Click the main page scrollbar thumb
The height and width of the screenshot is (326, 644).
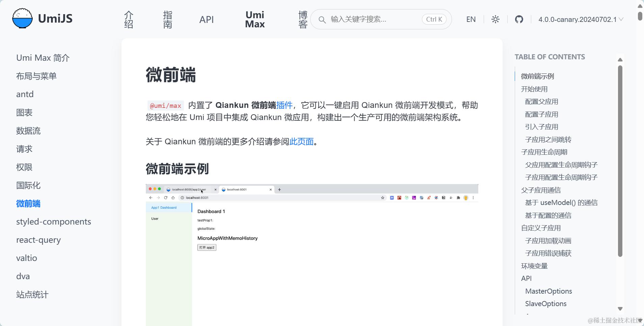tap(640, 16)
